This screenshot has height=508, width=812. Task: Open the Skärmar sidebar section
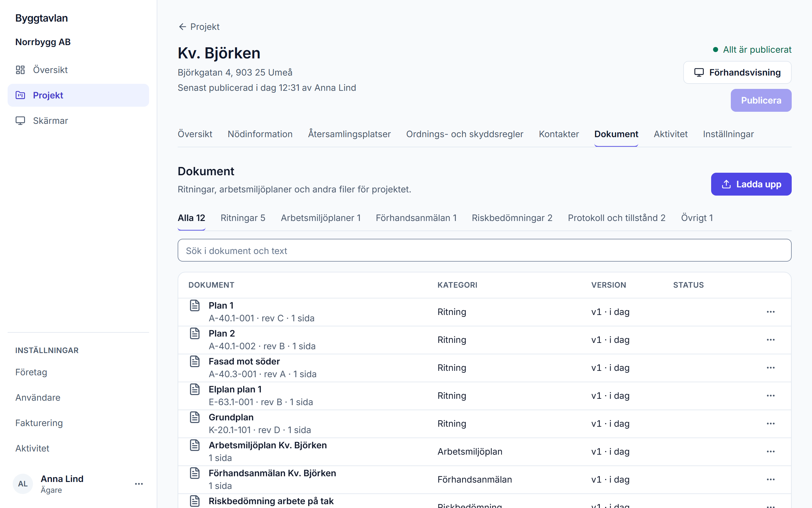78,121
